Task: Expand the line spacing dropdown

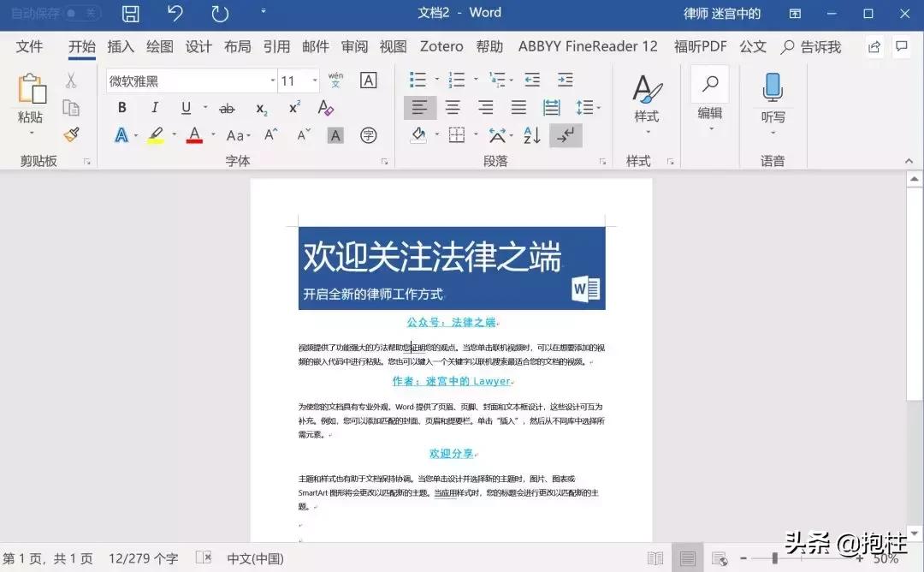Action: point(598,107)
